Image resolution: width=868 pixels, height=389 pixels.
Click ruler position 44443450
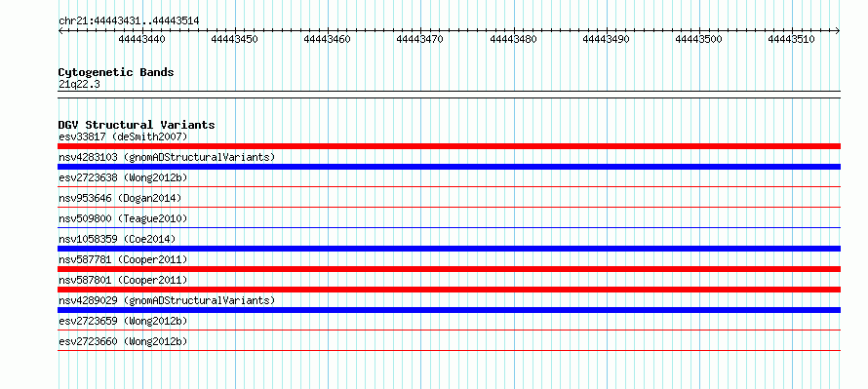click(x=235, y=39)
